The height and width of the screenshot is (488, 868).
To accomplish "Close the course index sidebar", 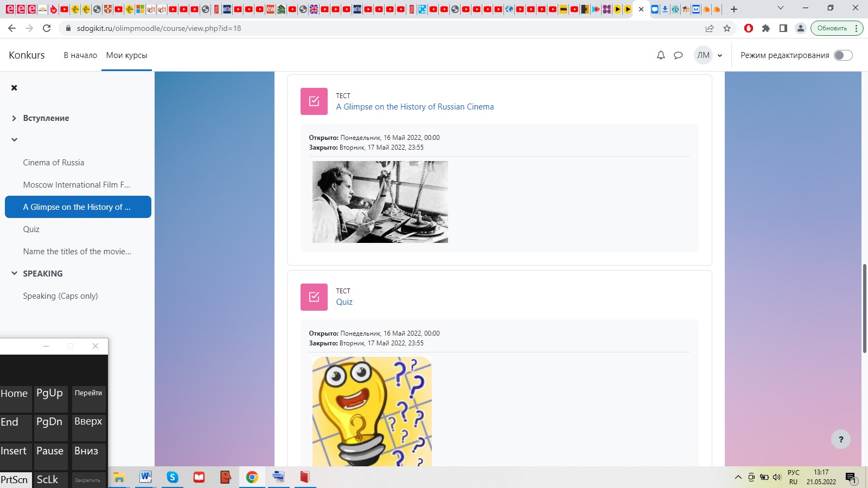I will (x=14, y=88).
